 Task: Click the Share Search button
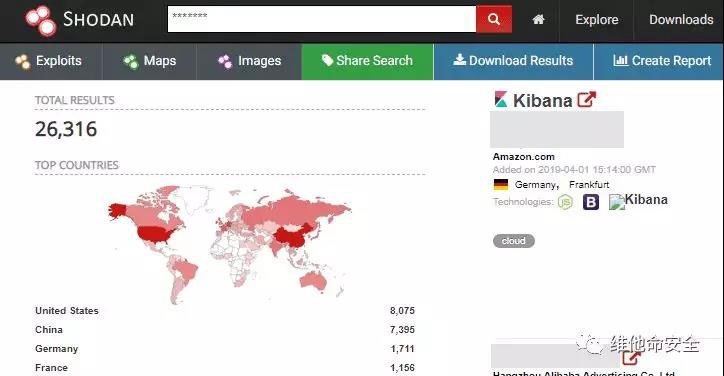367,61
